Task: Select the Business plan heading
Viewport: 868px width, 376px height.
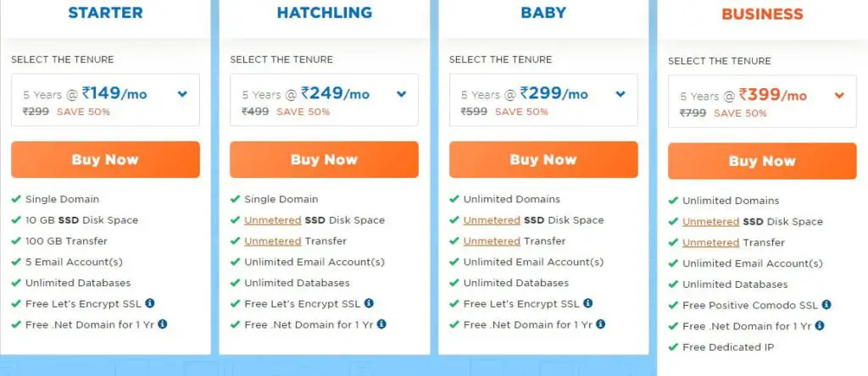Action: (x=762, y=14)
